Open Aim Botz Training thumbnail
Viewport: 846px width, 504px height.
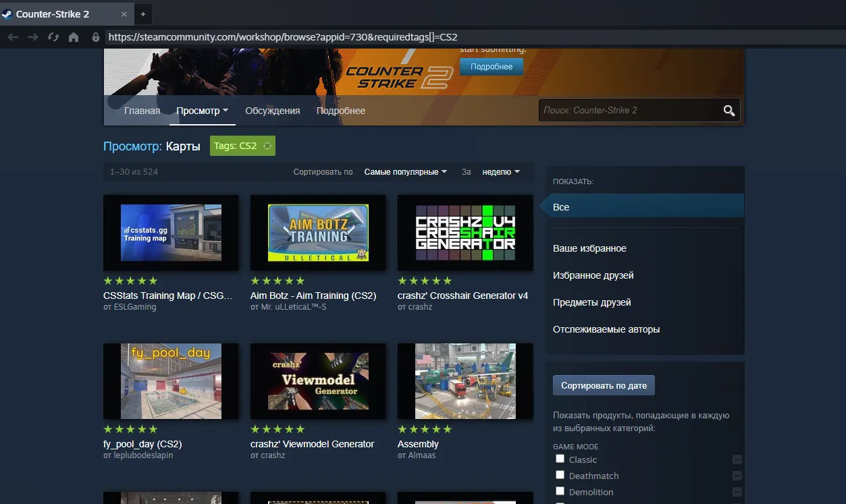[x=318, y=233]
